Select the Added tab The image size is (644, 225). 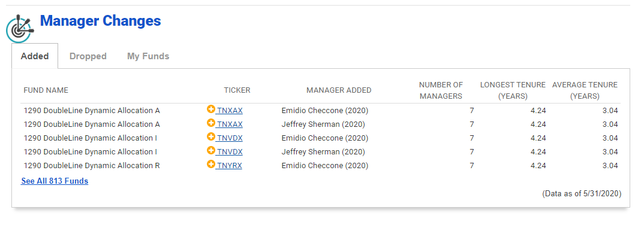(x=35, y=56)
